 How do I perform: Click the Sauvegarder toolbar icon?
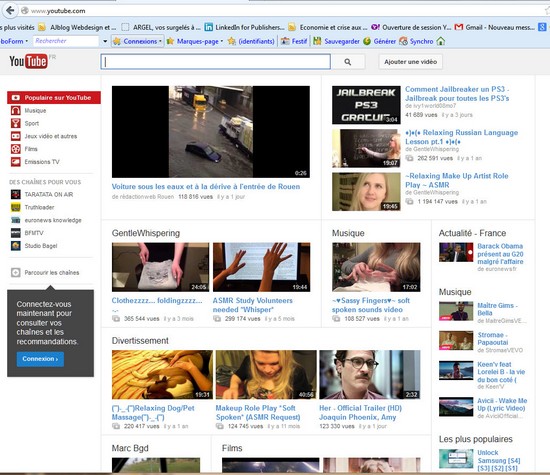[317, 41]
